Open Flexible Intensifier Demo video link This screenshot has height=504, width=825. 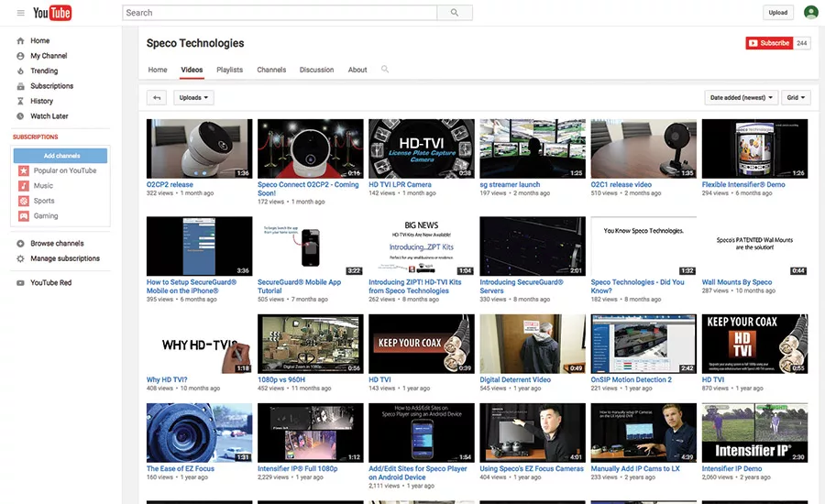pyautogui.click(x=743, y=185)
